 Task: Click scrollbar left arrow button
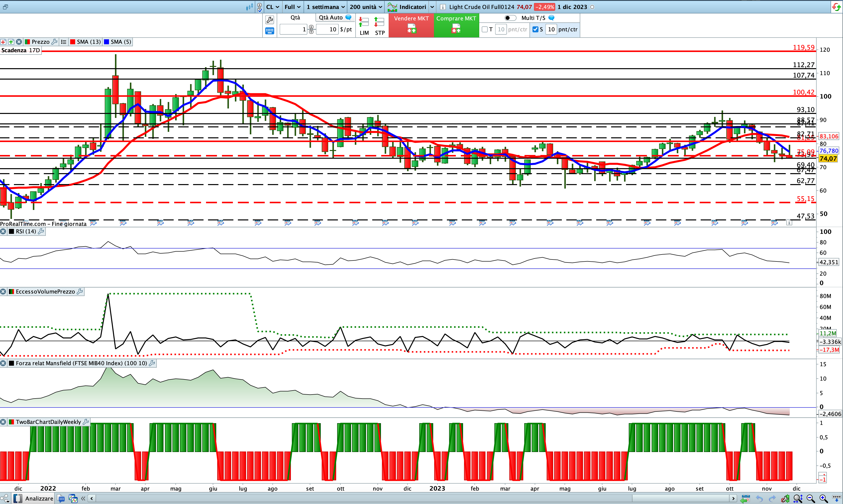pos(92,499)
